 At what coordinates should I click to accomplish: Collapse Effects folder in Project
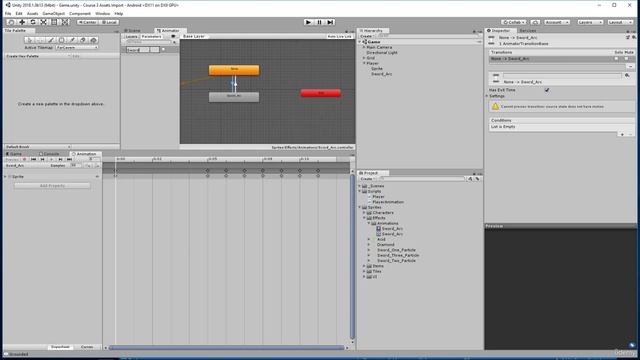pyautogui.click(x=364, y=218)
